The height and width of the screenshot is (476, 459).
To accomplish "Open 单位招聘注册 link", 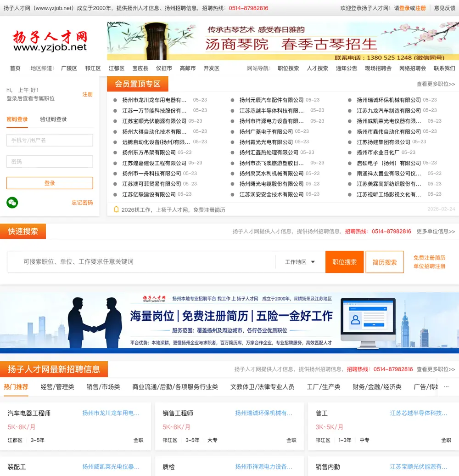I will [x=429, y=266].
